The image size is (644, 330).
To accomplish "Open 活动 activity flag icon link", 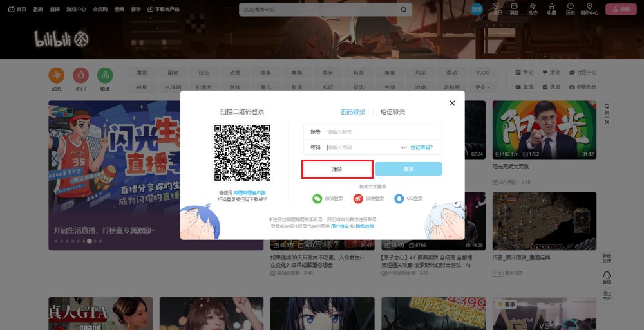I will [552, 72].
